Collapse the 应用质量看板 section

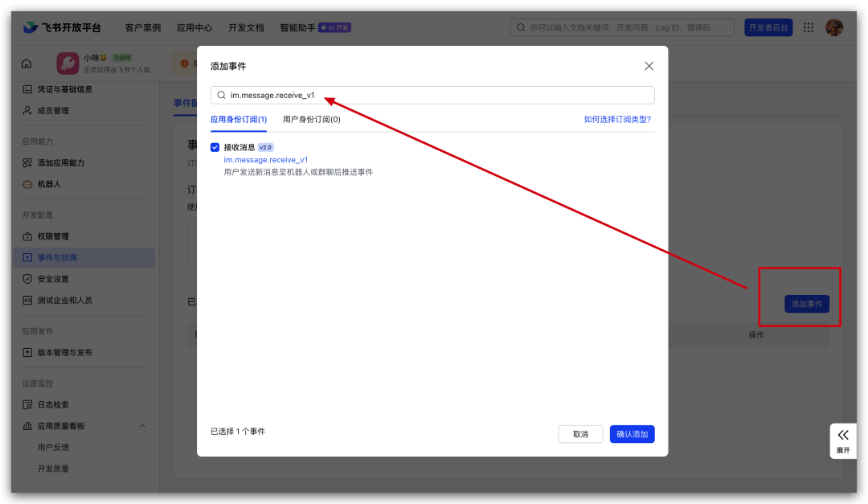pyautogui.click(x=143, y=426)
